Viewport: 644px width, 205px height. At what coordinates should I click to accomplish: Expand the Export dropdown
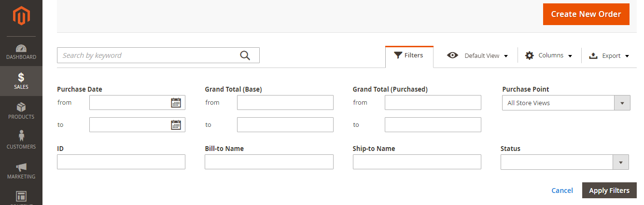coord(609,55)
